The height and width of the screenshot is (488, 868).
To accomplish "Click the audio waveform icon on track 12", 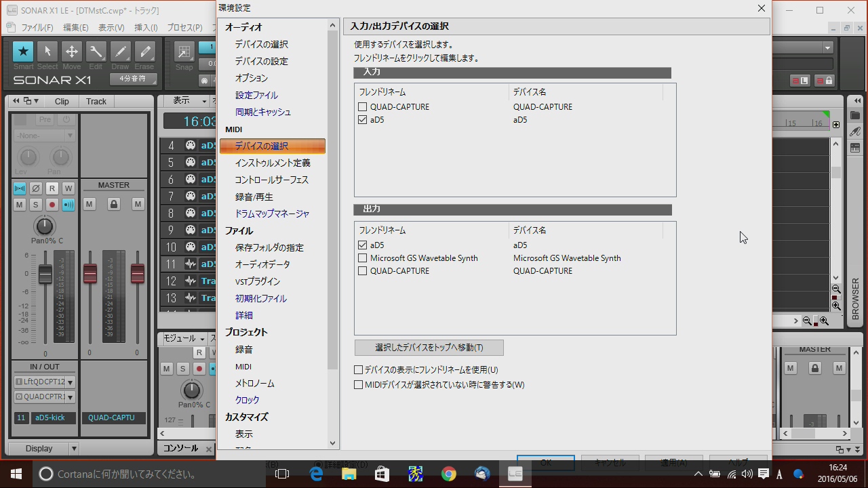I will click(191, 281).
